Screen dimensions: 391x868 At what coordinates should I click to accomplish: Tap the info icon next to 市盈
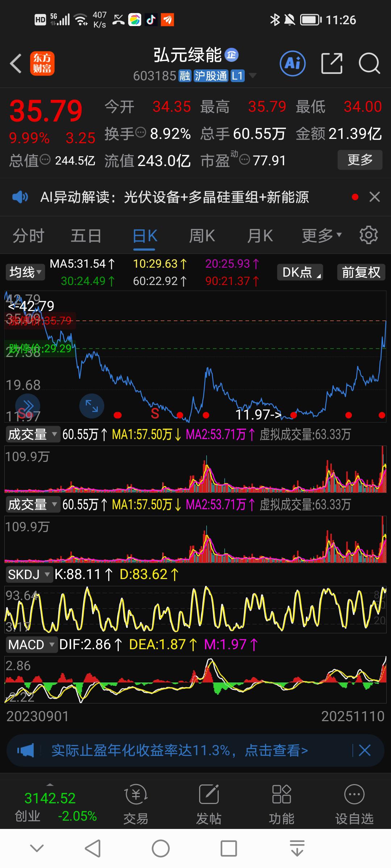click(x=245, y=159)
